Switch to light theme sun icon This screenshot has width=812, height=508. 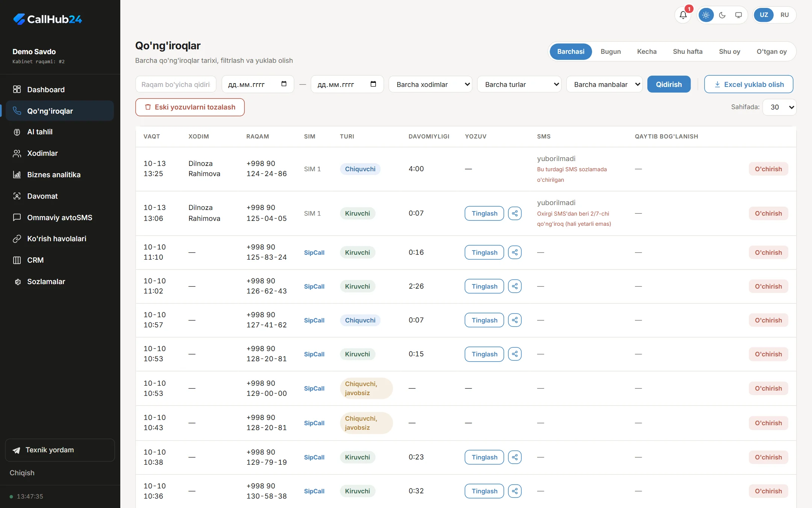click(x=706, y=15)
